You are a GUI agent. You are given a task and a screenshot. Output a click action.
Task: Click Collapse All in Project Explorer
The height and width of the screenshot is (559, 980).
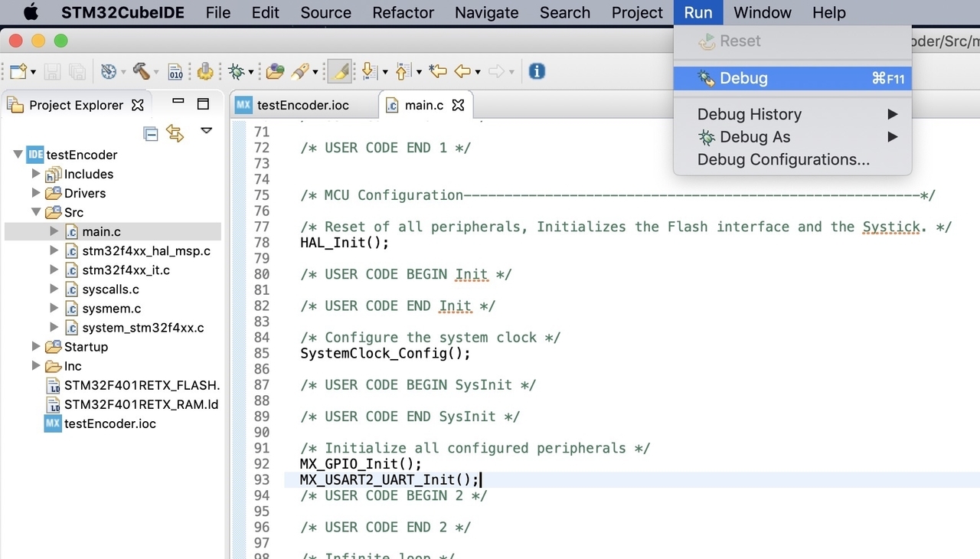151,135
